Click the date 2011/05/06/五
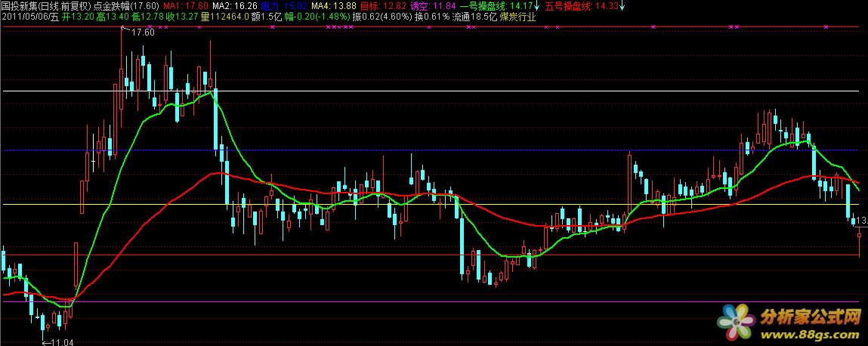868x346 pixels. 30,17
